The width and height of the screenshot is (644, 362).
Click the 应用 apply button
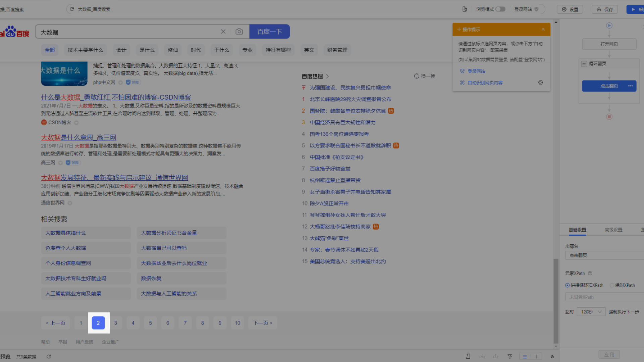click(609, 355)
